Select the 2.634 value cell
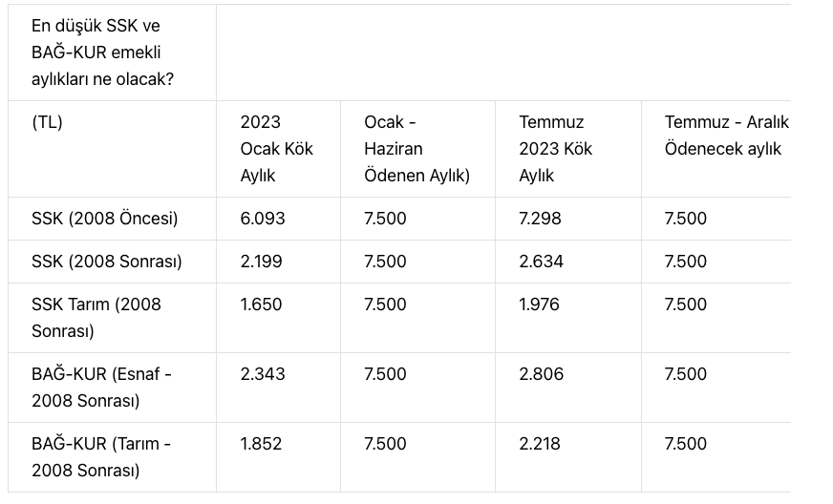 (542, 262)
